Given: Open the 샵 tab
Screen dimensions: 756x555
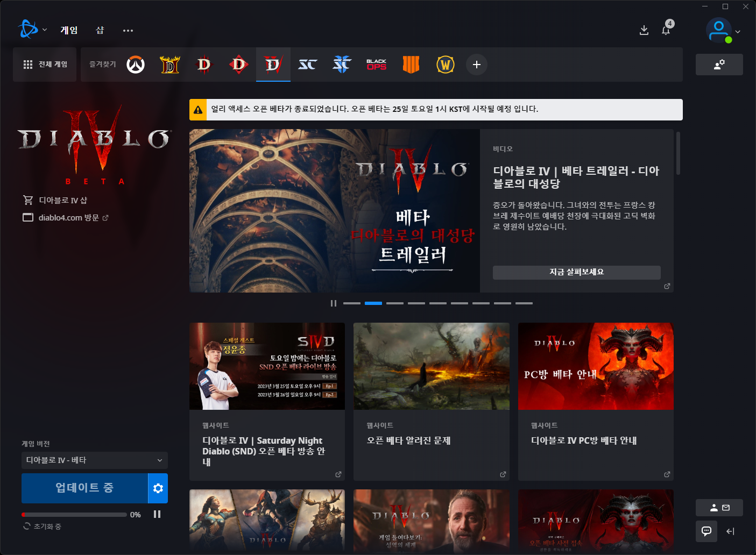Looking at the screenshot, I should click(100, 30).
